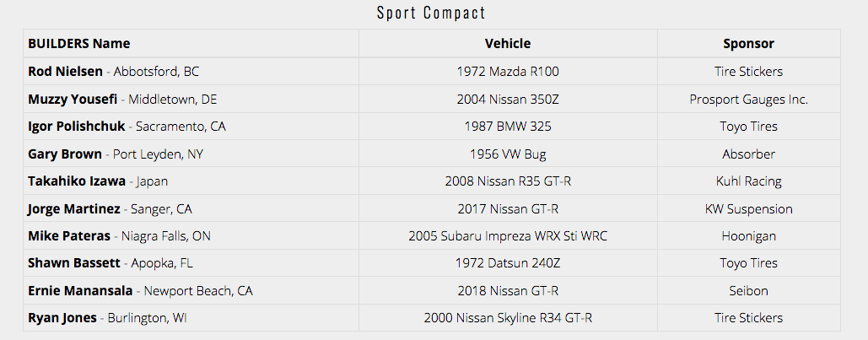Select the Takahiko Izawa entry
Viewport: 868px width, 340px height.
(x=77, y=181)
